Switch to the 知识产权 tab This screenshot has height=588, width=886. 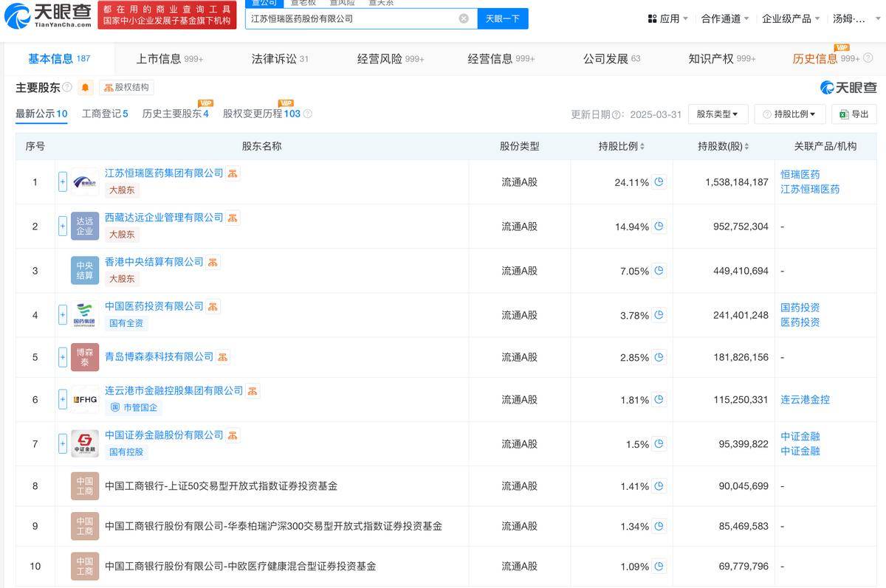point(722,58)
